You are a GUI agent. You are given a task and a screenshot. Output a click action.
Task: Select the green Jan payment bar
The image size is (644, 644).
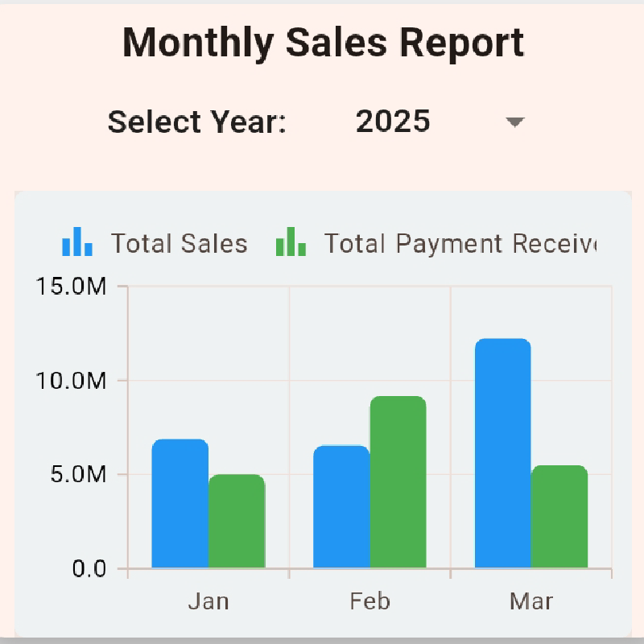point(237,521)
